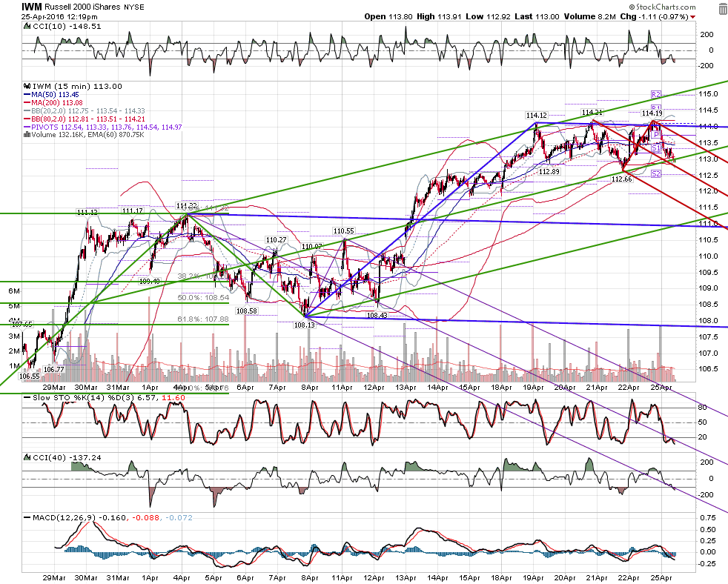Click the 115.0 price axis label

(708, 94)
